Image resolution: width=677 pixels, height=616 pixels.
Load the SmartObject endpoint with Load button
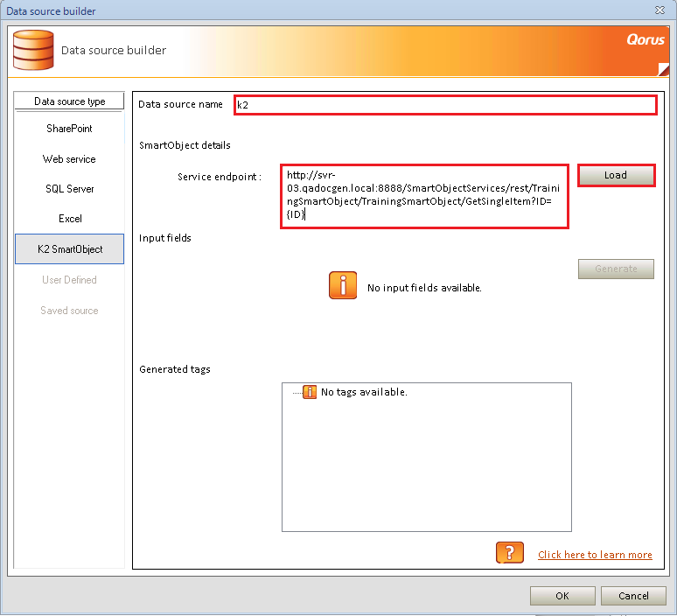(x=616, y=175)
